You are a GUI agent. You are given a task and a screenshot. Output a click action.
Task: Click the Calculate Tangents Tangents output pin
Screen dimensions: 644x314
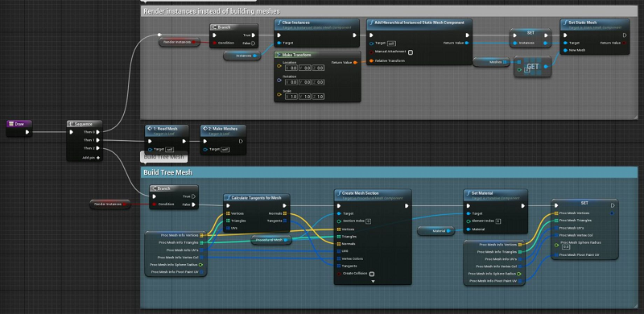[x=285, y=221]
